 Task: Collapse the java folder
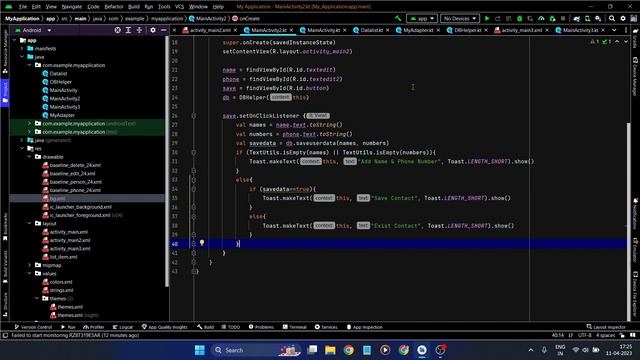pos(22,57)
